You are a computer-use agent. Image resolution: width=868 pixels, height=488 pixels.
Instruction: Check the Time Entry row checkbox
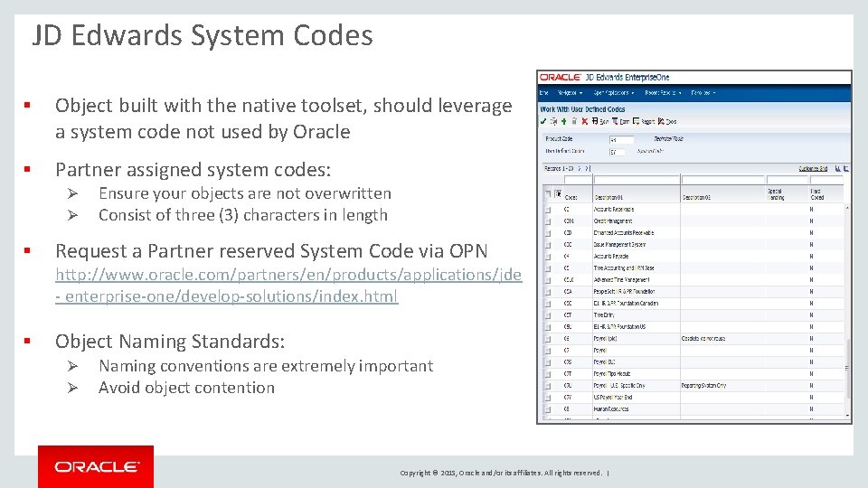548,315
